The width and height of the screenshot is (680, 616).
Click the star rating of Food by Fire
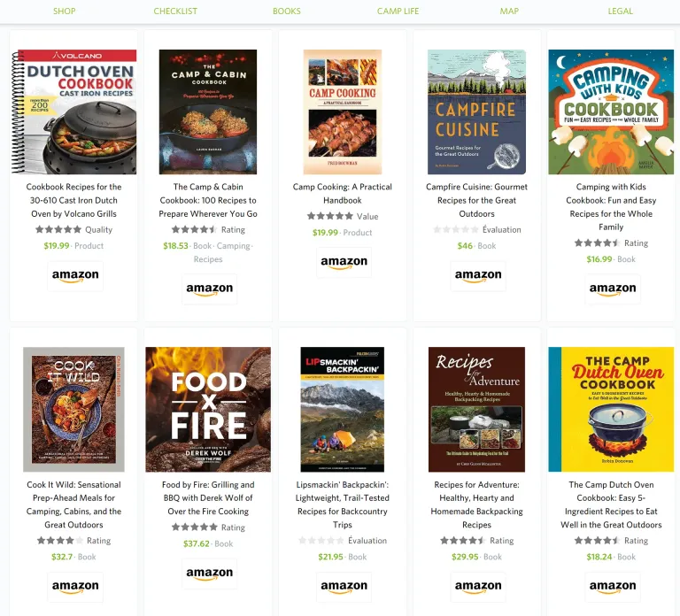pyautogui.click(x=194, y=527)
